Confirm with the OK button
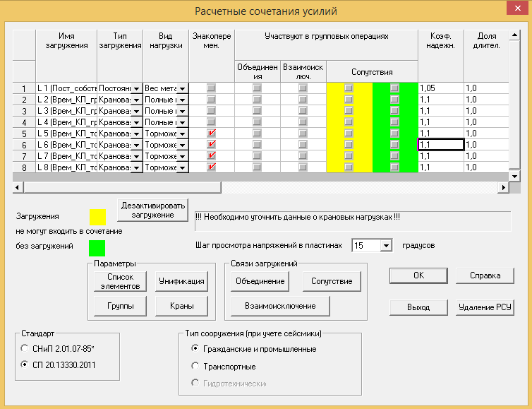532x409 pixels. (x=418, y=275)
